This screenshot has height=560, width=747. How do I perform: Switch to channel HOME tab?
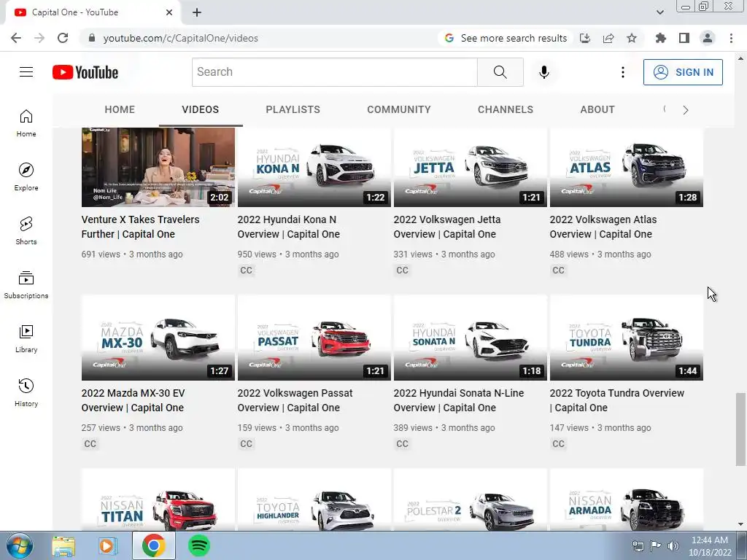[120, 109]
